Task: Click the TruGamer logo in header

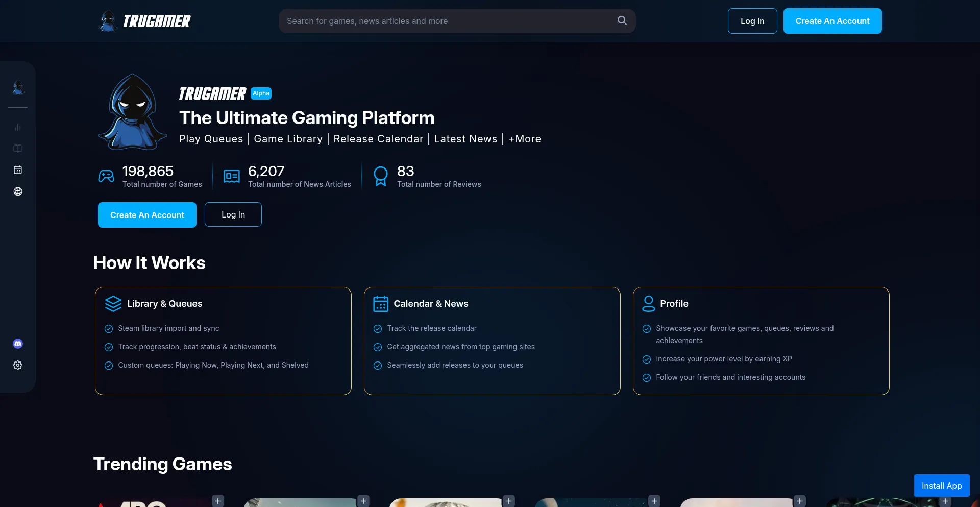Action: pyautogui.click(x=144, y=21)
